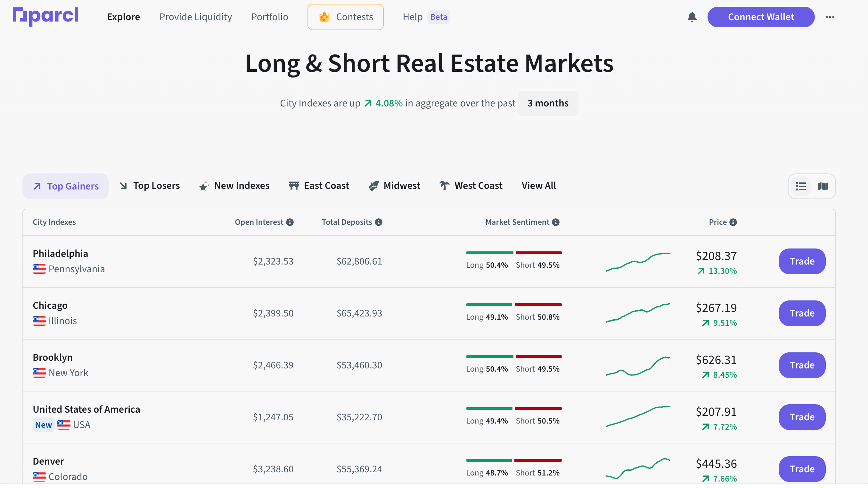Click the Market Sentiment info icon
This screenshot has height=488, width=868.
pyautogui.click(x=556, y=222)
